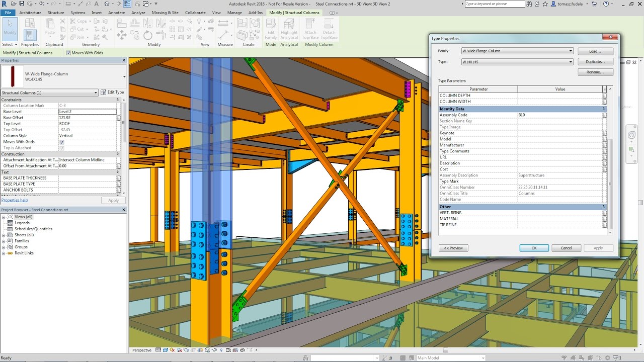Click OK in Type Properties dialog
Viewport: 644px width, 362px height.
pos(534,248)
